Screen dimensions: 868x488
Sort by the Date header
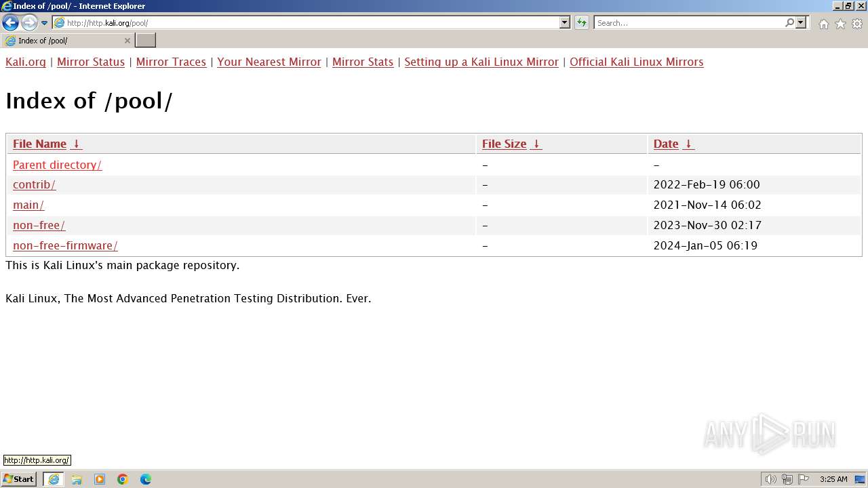tap(666, 144)
